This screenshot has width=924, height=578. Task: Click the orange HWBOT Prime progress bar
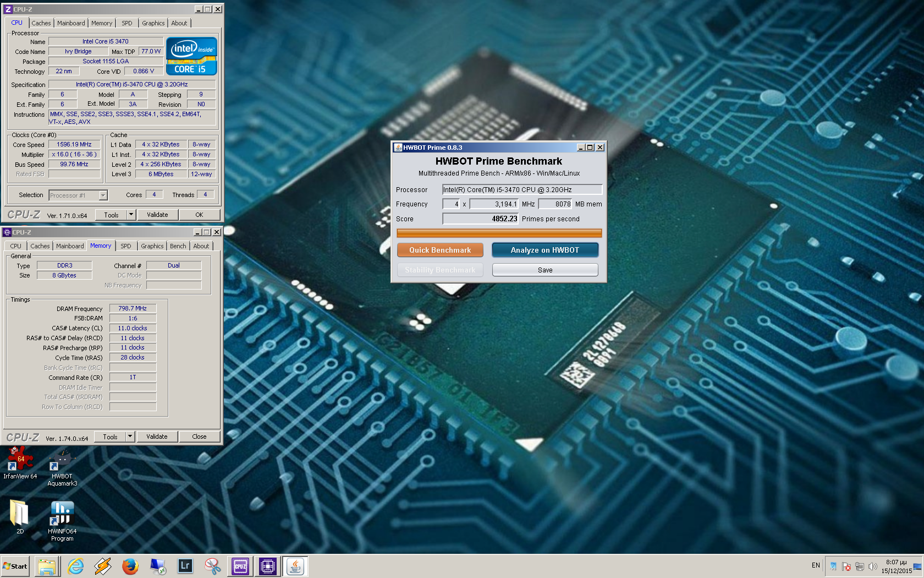coord(499,233)
